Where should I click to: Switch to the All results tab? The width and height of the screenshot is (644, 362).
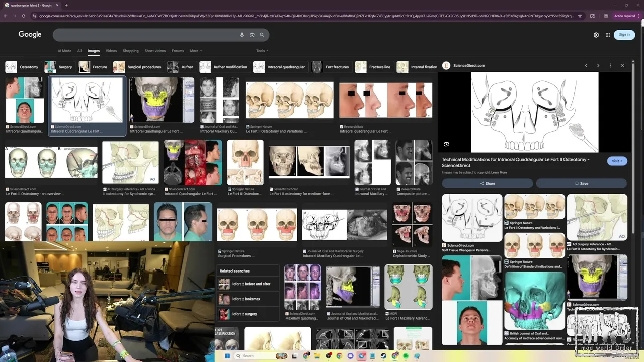[79, 51]
